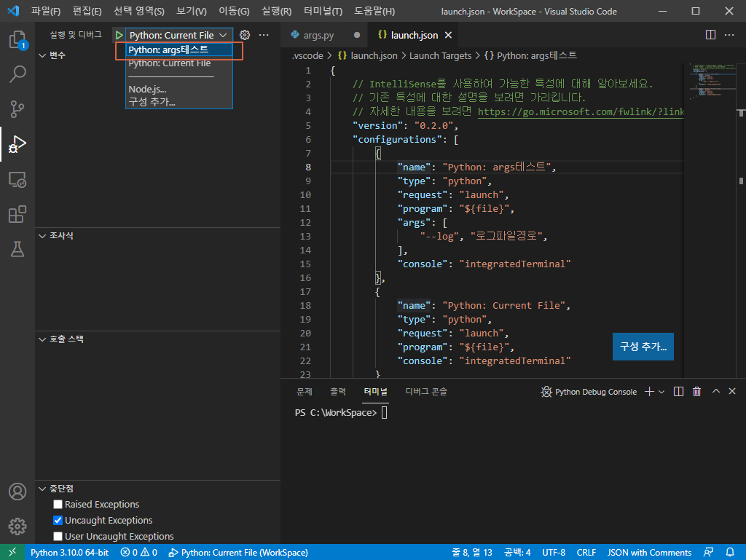
Task: Click the editor minimap preview
Action: coord(712,81)
